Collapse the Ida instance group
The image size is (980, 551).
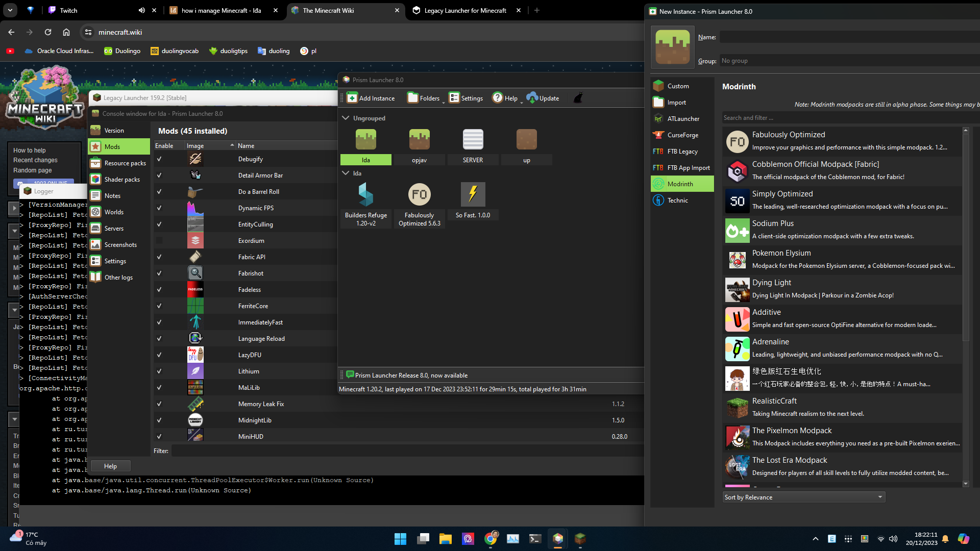(x=346, y=173)
